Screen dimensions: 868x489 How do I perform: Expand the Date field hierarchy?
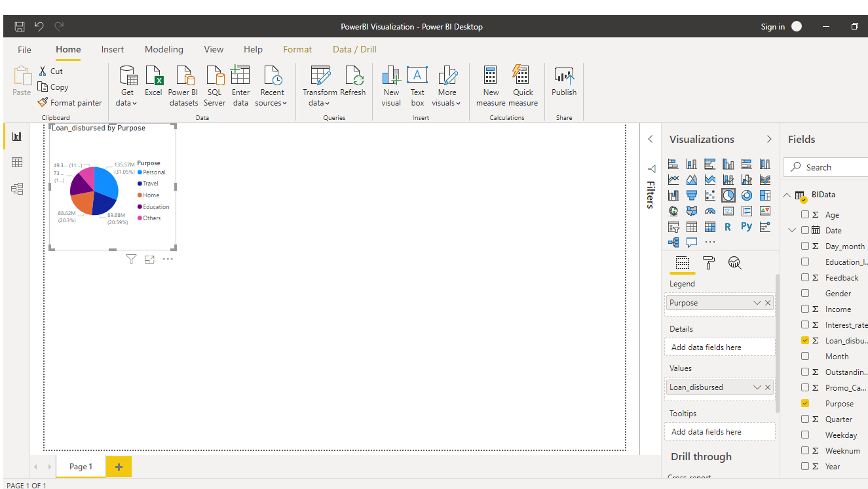pyautogui.click(x=792, y=230)
